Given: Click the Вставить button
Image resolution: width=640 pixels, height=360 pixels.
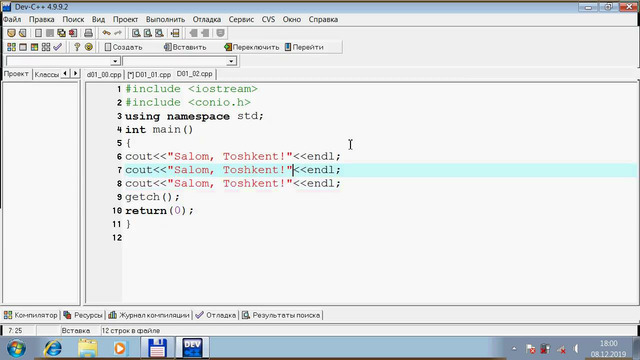Looking at the screenshot, I should (x=185, y=47).
